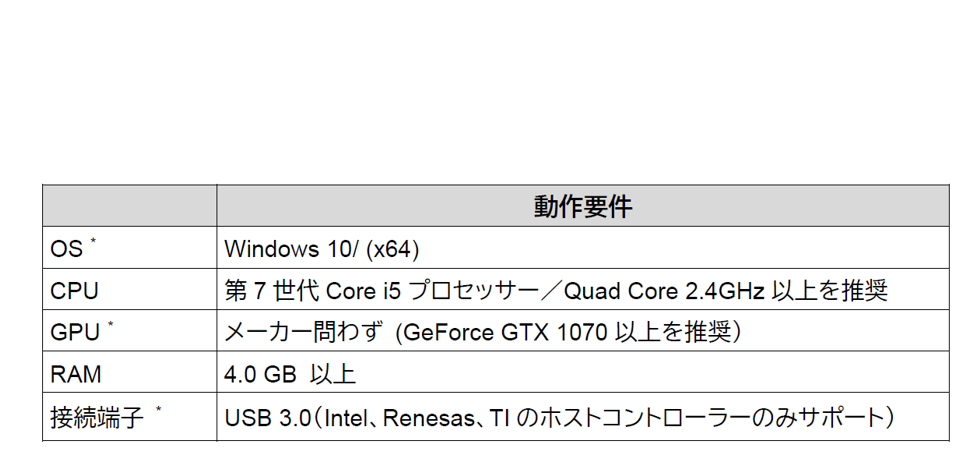Click the Windows 10/ (x64) cell
Image resolution: width=979 pixels, height=463 pixels.
pos(583,248)
